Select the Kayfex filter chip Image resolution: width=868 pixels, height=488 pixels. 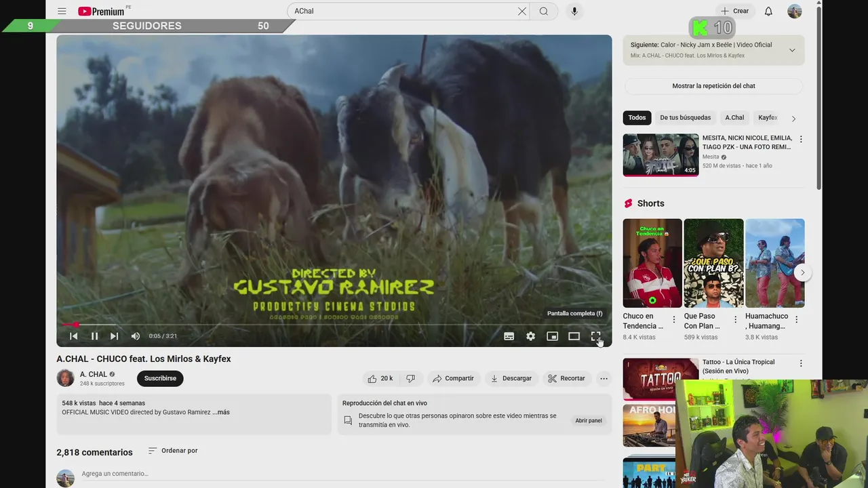(768, 117)
